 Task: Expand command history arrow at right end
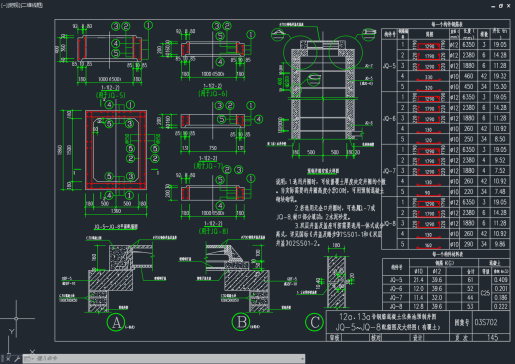[302, 359]
